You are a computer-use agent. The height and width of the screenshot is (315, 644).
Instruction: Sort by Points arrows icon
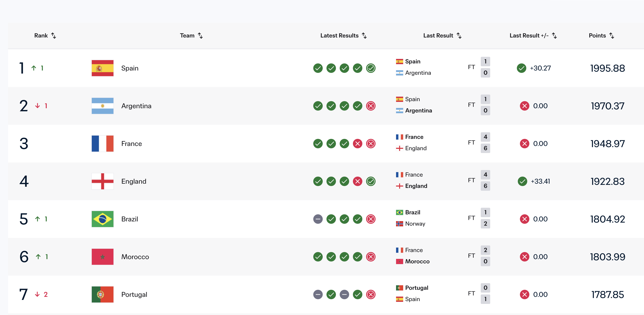(x=612, y=35)
